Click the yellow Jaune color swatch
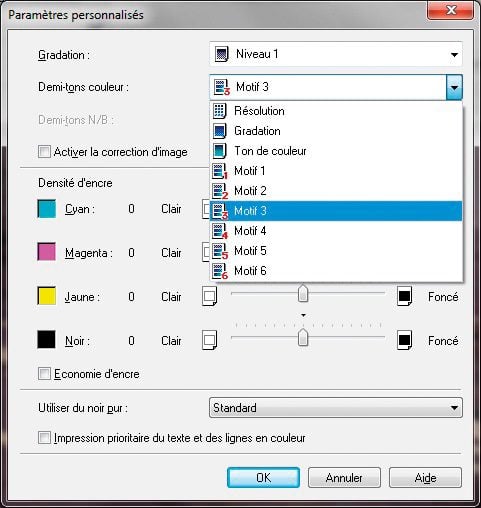This screenshot has height=508, width=481. coord(46,296)
